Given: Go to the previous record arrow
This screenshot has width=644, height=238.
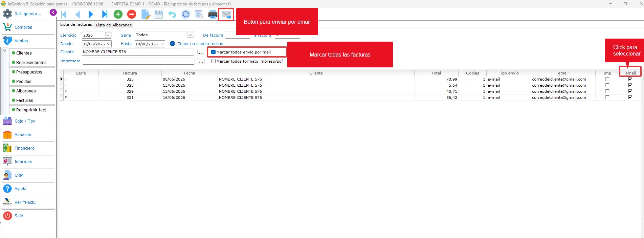Looking at the screenshot, I should click(77, 14).
